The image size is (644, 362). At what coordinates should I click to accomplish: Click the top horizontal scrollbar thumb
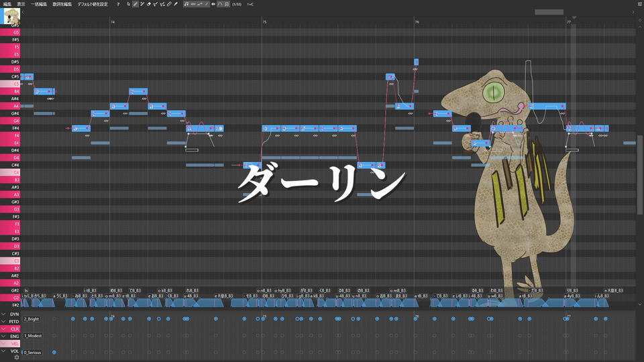click(549, 12)
